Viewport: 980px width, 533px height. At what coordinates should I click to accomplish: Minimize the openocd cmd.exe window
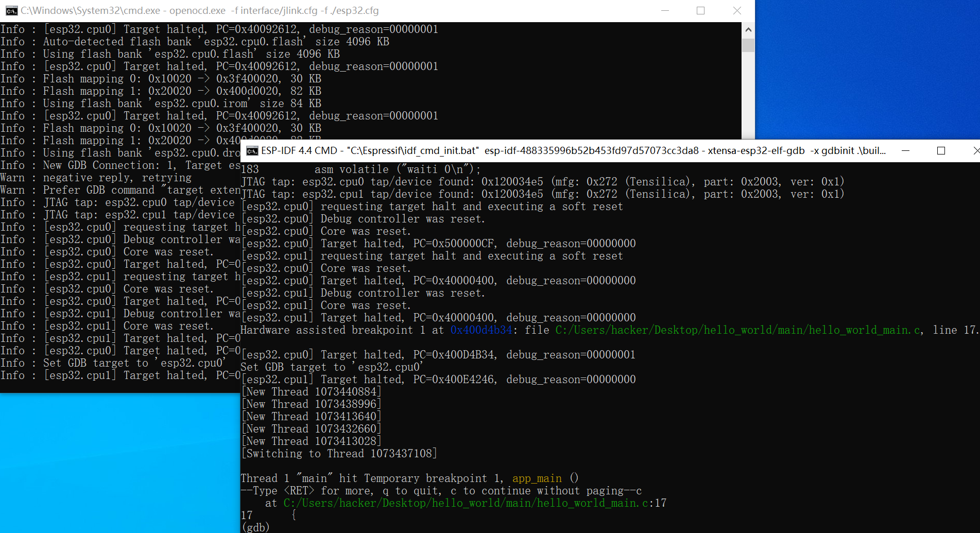[665, 11]
